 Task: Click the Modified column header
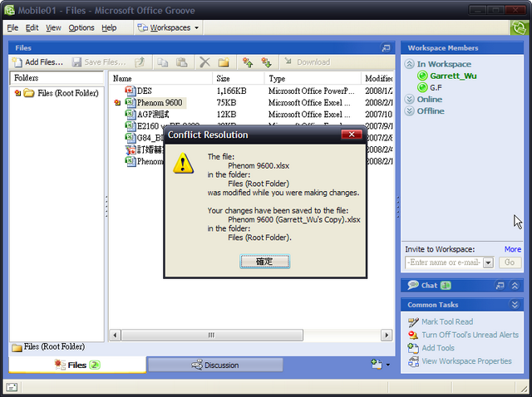pos(377,78)
